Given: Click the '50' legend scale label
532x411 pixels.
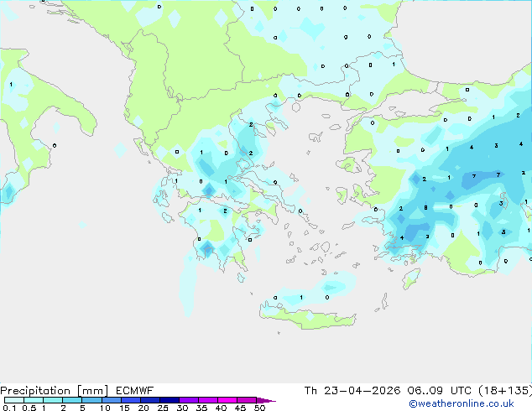Looking at the screenshot, I should 259,408.
